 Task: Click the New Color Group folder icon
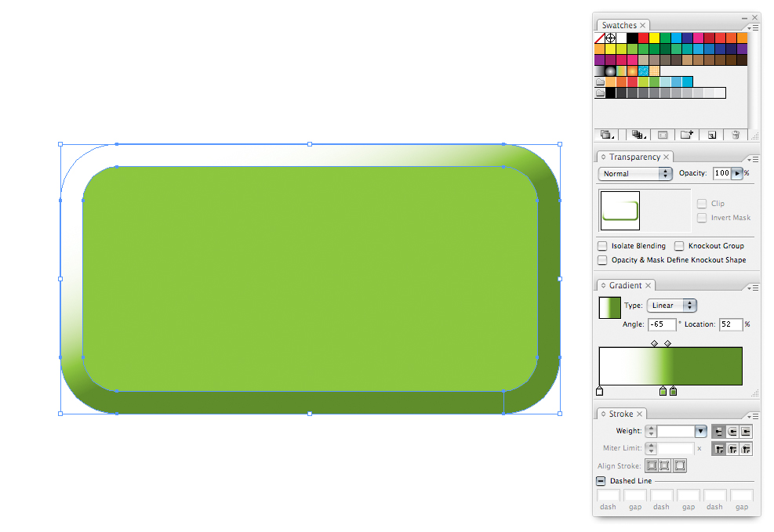687,135
